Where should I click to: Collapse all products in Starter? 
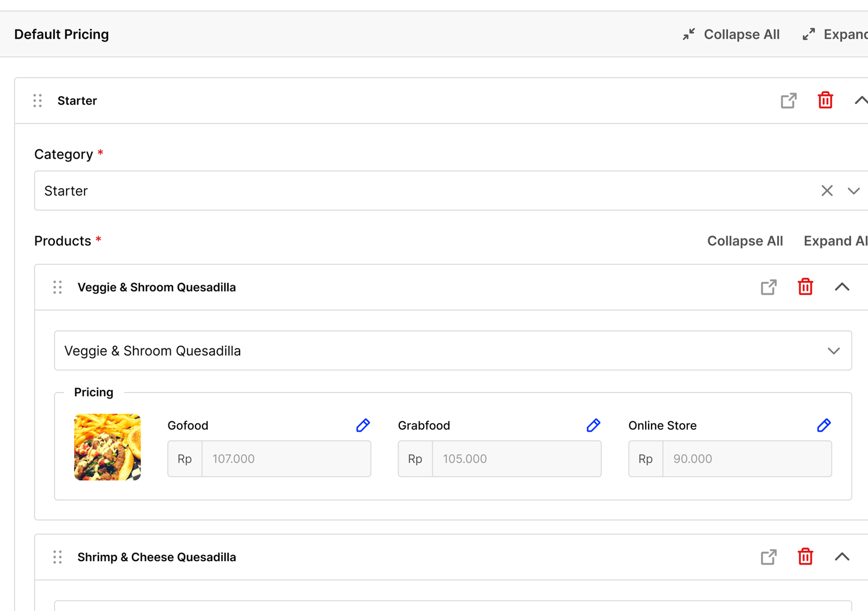coord(745,241)
